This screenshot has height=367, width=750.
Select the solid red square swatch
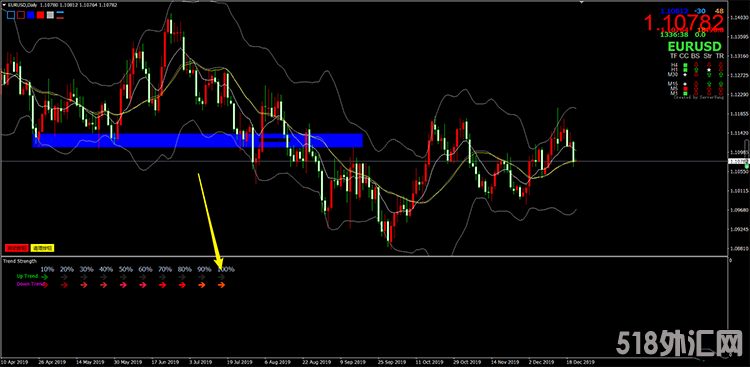pos(41,15)
